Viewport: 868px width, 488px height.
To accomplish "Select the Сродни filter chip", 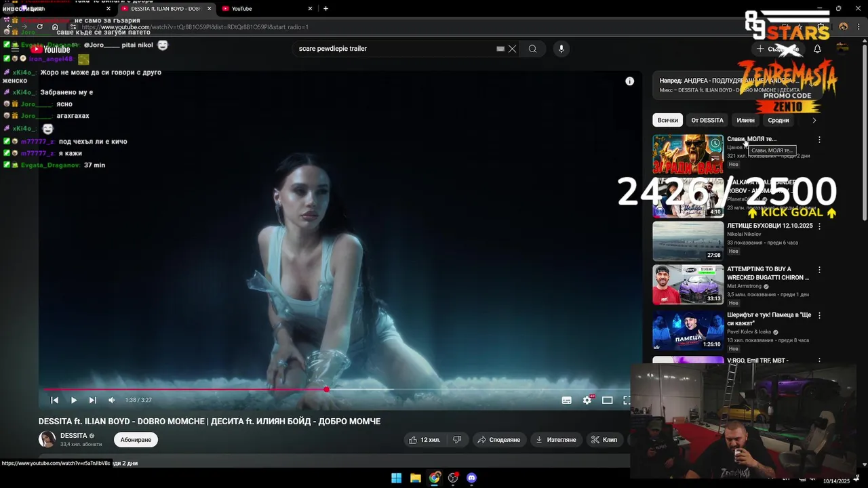I will [x=778, y=120].
